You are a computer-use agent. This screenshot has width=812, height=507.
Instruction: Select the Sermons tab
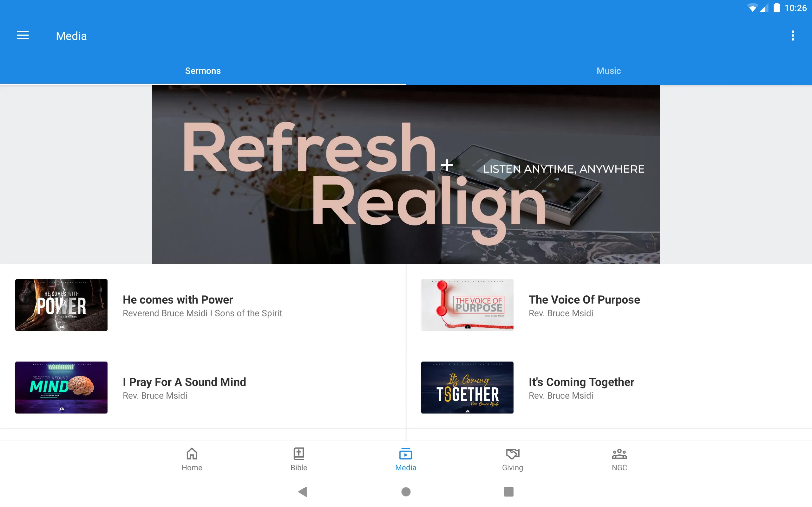tap(203, 70)
